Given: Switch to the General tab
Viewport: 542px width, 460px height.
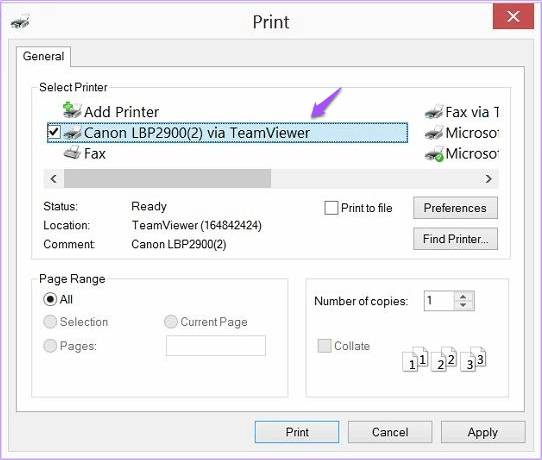Looking at the screenshot, I should click(x=44, y=56).
